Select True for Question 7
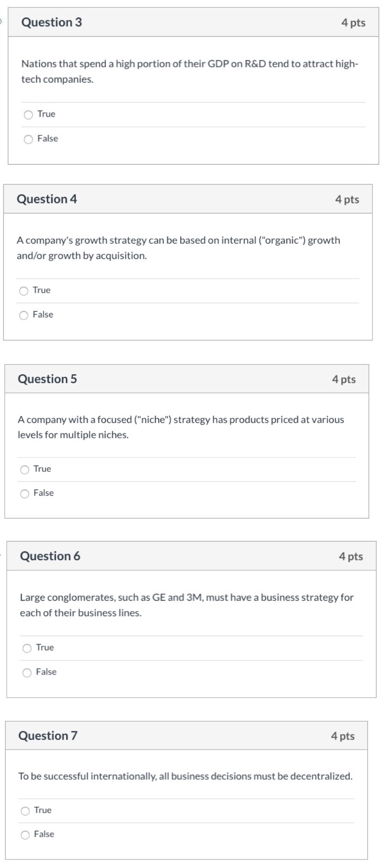This screenshot has height=868, width=385. 25,810
